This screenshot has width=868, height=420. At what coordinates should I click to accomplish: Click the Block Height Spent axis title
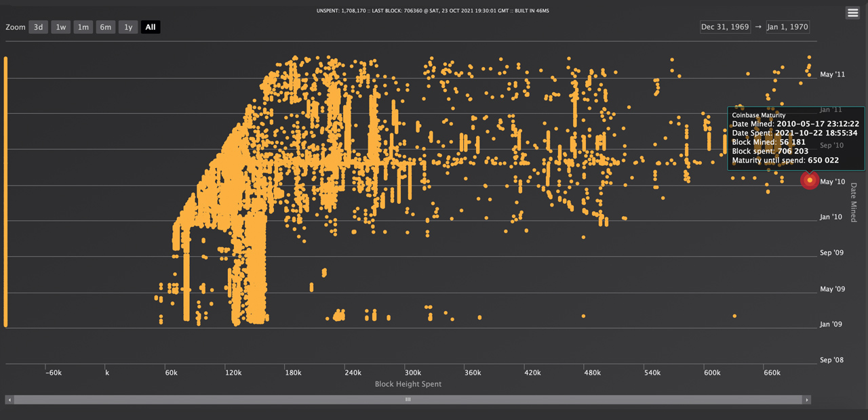pos(408,384)
